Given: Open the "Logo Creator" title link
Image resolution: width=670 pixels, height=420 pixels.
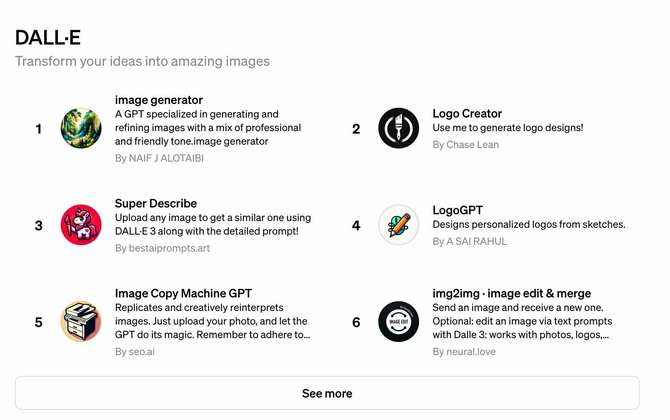Looking at the screenshot, I should (467, 114).
